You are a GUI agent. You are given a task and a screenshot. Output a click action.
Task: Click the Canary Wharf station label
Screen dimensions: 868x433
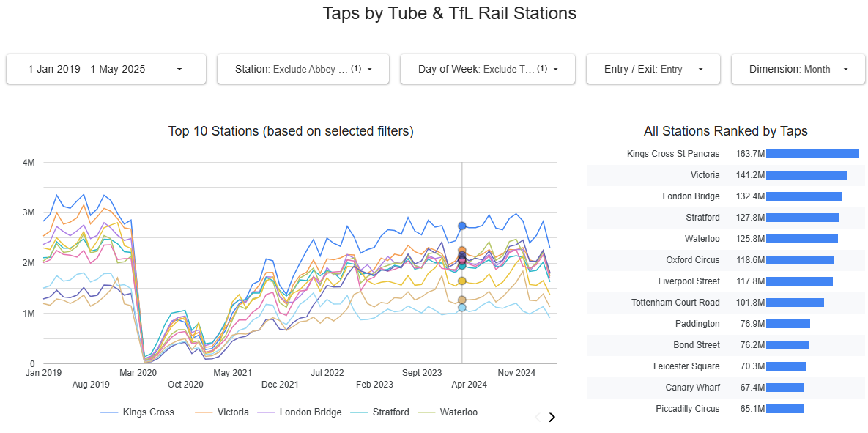693,388
